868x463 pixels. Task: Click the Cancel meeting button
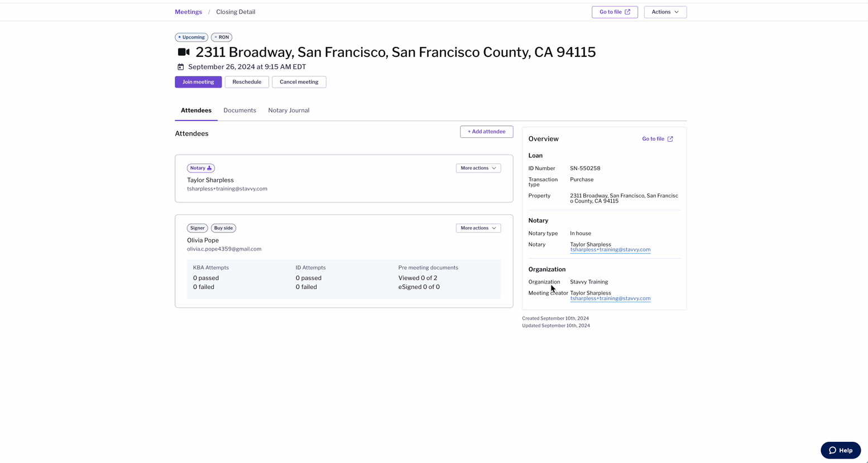pyautogui.click(x=299, y=82)
